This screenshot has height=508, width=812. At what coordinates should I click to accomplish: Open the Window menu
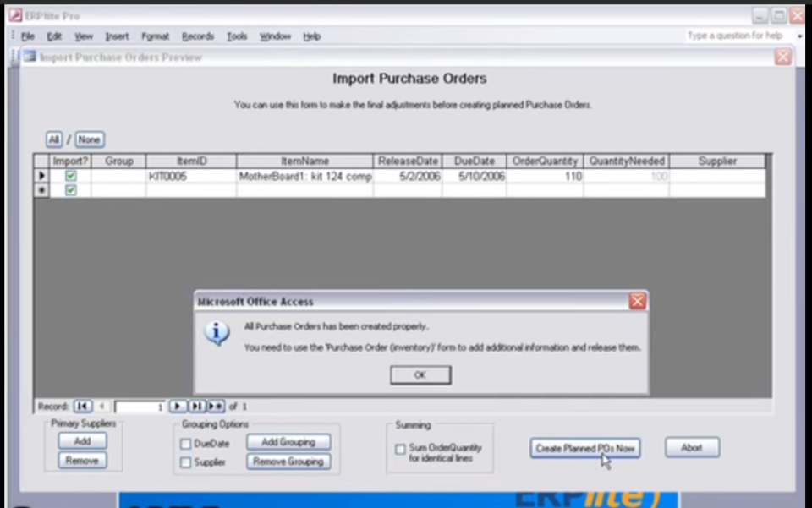(276, 36)
